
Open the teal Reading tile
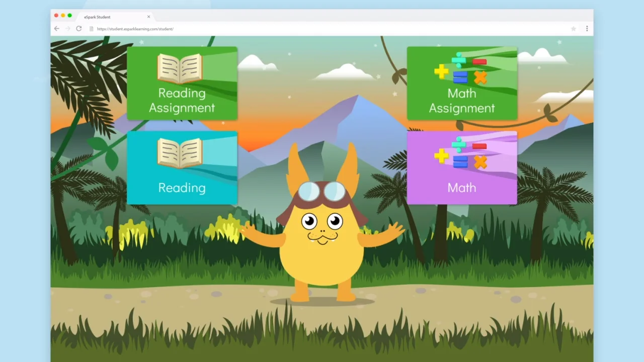coord(182,168)
